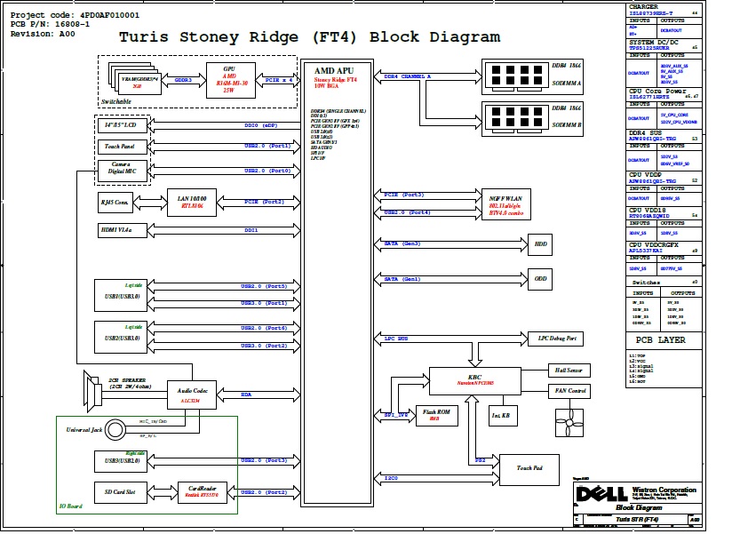Select the Hall Sensor block
Image resolution: width=756 pixels, height=534 pixels.
(x=569, y=370)
